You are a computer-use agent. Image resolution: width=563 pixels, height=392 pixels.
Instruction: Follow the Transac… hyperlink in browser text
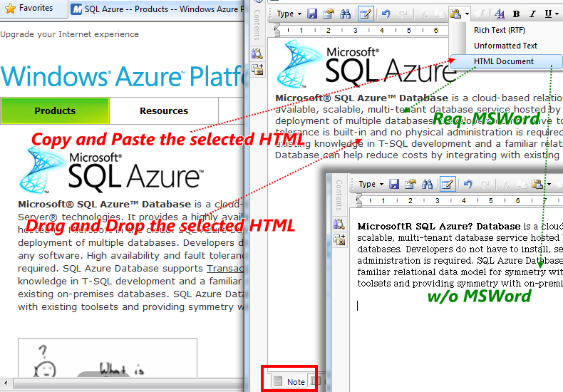[225, 269]
